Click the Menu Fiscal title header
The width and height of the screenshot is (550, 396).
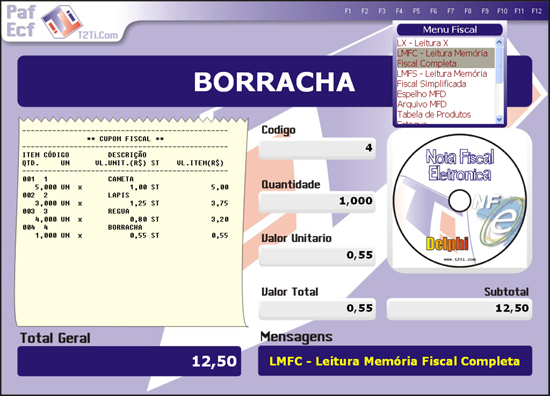pyautogui.click(x=450, y=29)
